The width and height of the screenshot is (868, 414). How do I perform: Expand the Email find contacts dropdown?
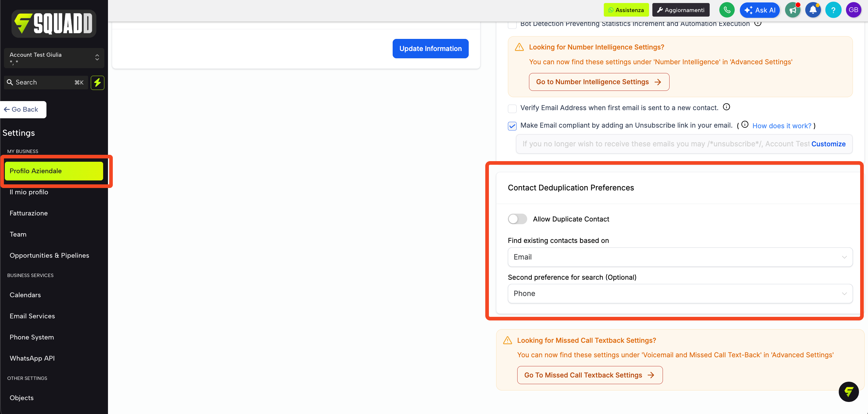point(680,257)
